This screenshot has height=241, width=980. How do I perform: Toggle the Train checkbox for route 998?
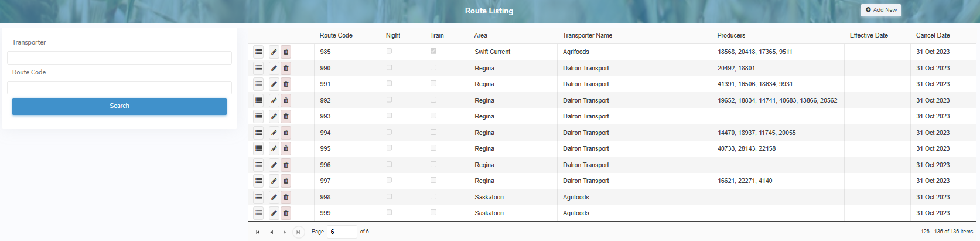[433, 196]
